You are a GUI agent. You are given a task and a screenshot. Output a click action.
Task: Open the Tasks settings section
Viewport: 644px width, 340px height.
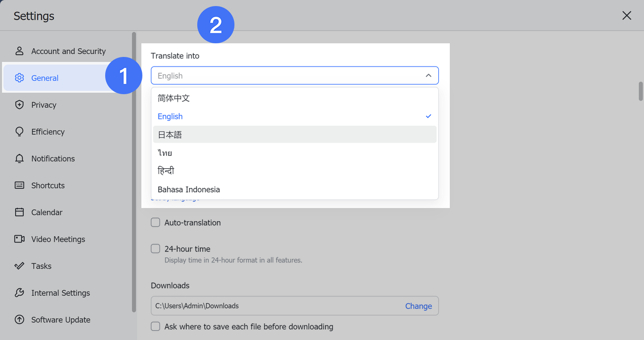tap(41, 266)
